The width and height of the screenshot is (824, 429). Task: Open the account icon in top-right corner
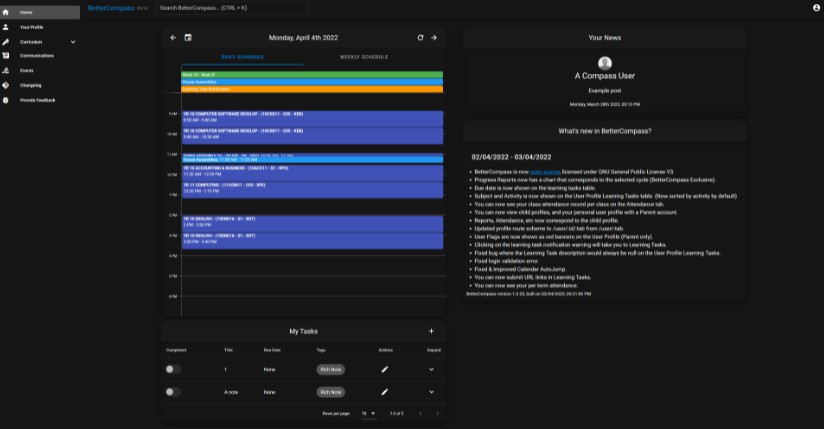pyautogui.click(x=816, y=7)
